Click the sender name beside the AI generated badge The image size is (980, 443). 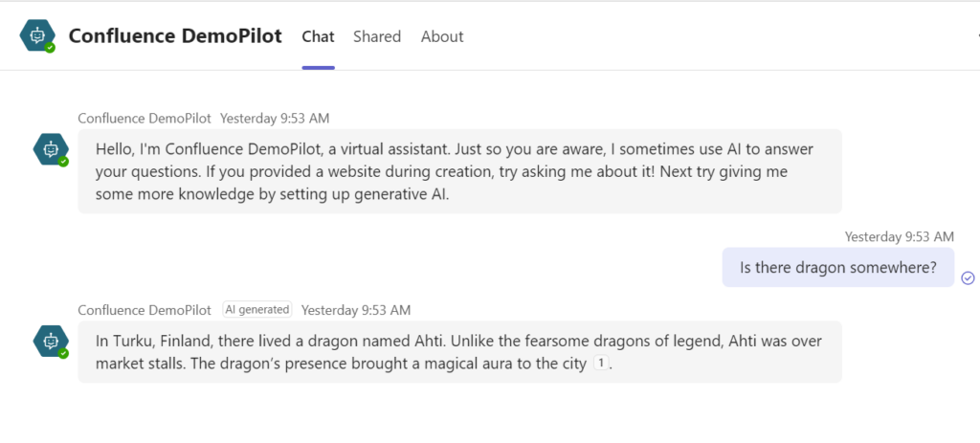[145, 310]
